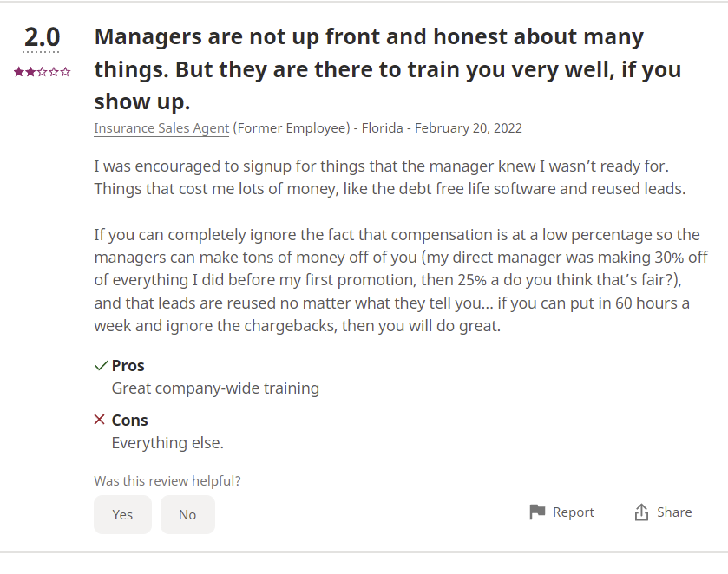
Task: Click the Share text label
Action: [x=674, y=512]
